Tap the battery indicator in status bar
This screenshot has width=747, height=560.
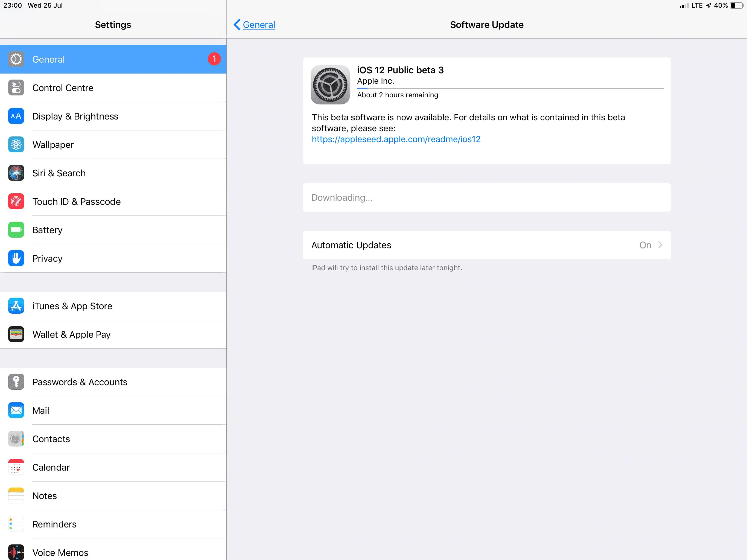[x=737, y=5]
